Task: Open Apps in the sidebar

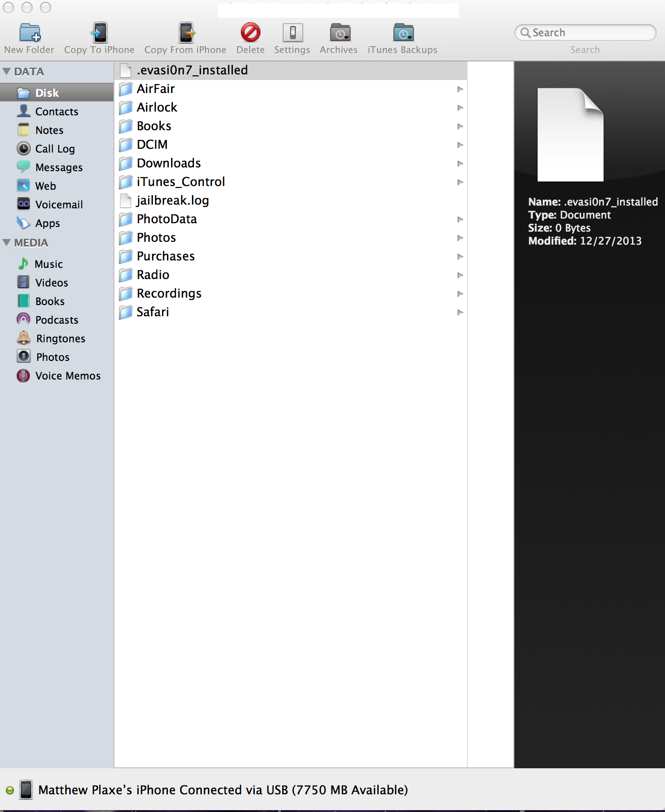Action: pos(57,223)
